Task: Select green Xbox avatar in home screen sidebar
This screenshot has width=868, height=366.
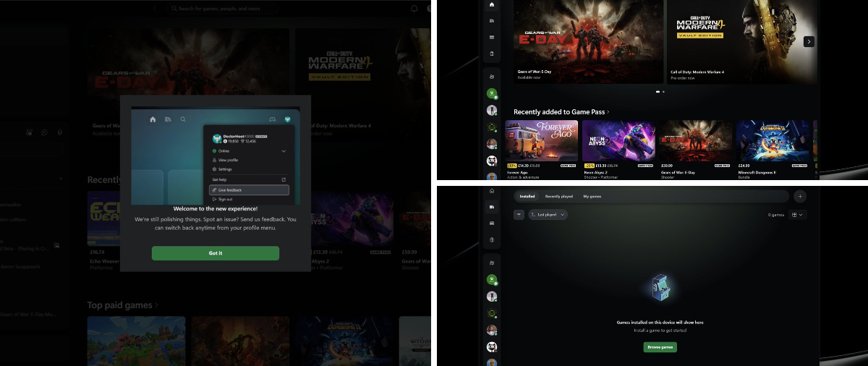Action: point(492,94)
